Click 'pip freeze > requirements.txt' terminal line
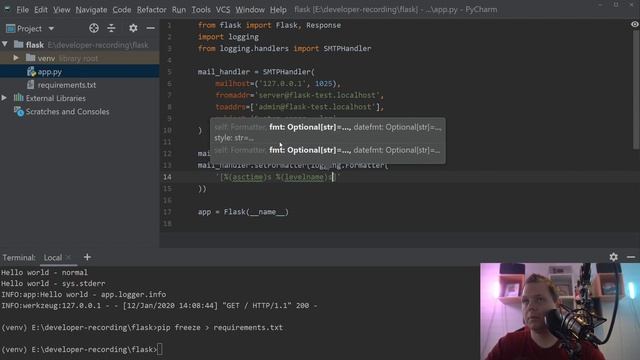640x360 pixels. [x=220, y=327]
